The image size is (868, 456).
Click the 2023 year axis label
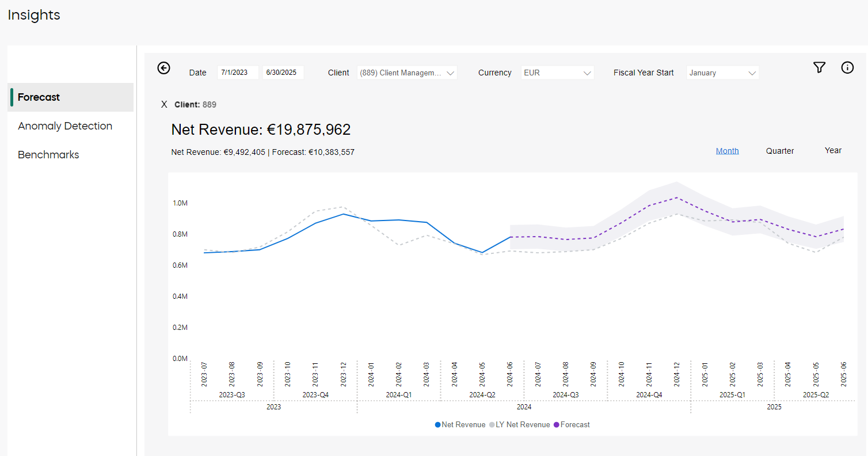click(x=274, y=407)
